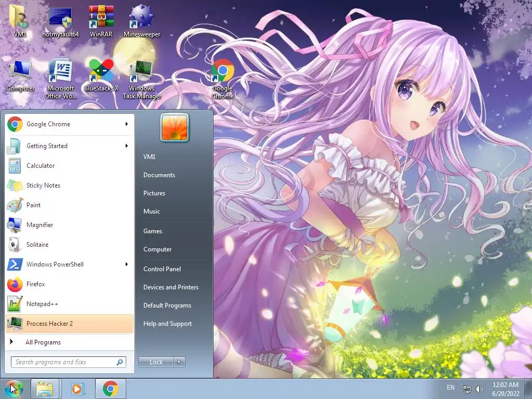Viewport: 532px width, 399px height.
Task: Expand the Getting Started submenu arrow
Action: click(x=127, y=146)
